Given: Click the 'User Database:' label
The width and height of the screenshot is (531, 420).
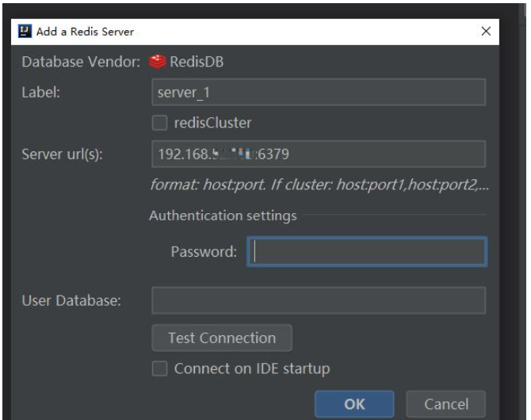Looking at the screenshot, I should click(69, 301).
